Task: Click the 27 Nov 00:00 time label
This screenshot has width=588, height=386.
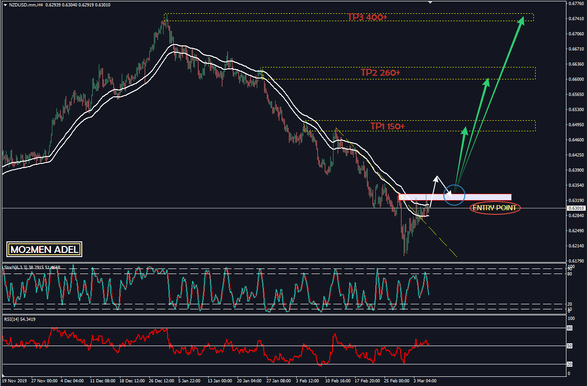Action: (x=44, y=380)
